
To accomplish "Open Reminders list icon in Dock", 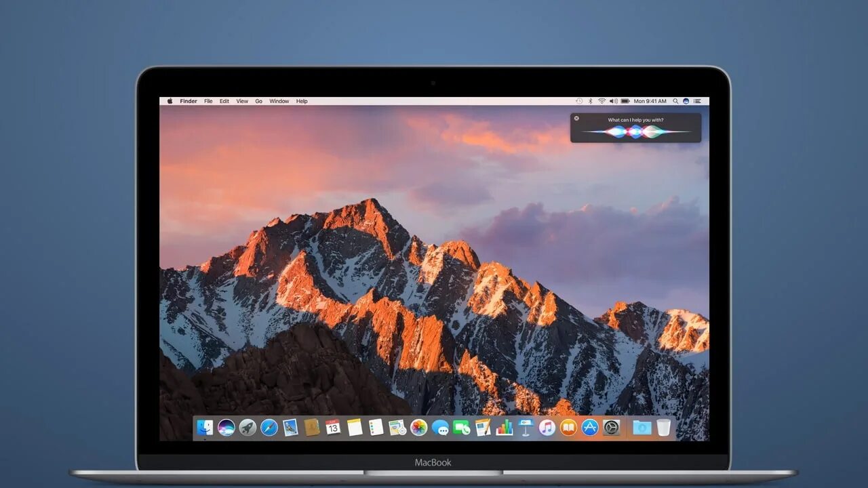I will pos(376,428).
